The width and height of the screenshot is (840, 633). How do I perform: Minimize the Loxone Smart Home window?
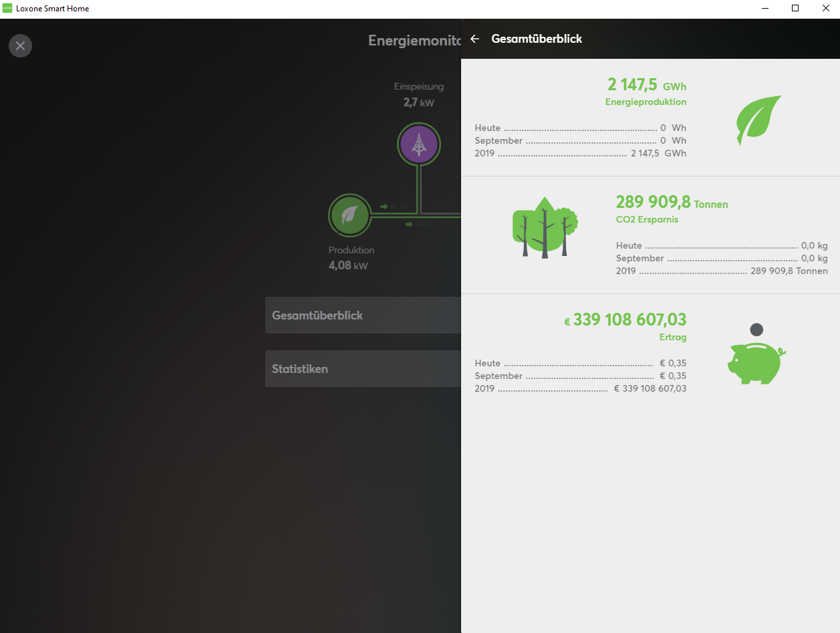point(764,9)
